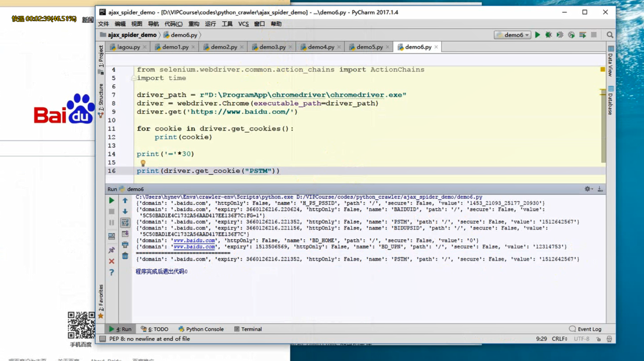Clear all console output trash icon
The image size is (644, 361).
pos(125,256)
